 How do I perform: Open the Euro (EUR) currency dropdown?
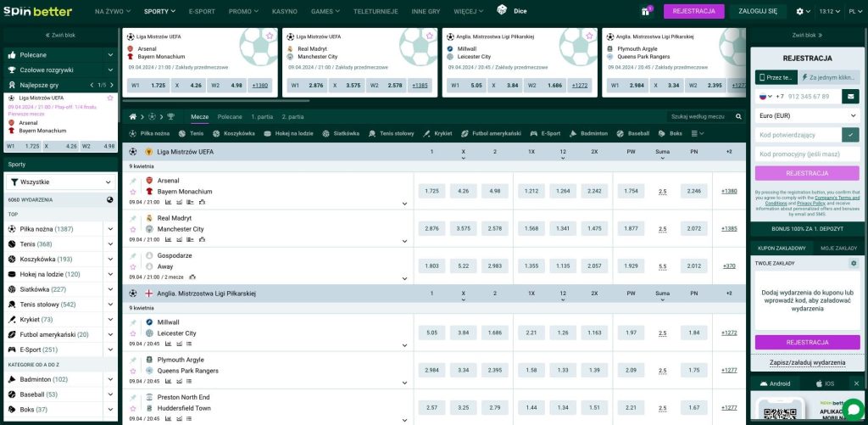(807, 116)
